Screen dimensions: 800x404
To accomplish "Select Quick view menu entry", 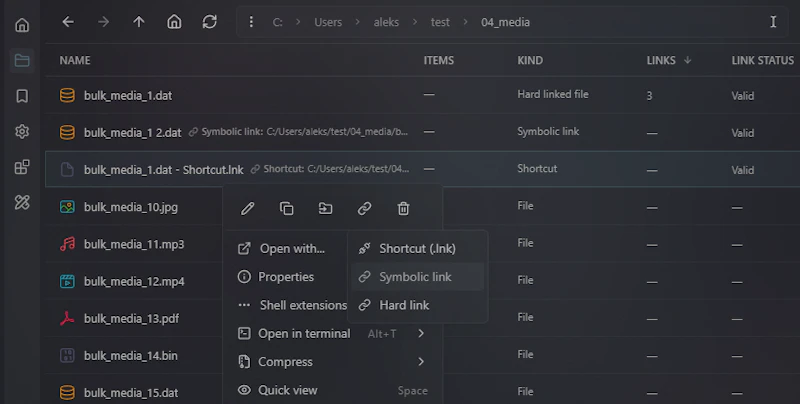I will point(332,390).
